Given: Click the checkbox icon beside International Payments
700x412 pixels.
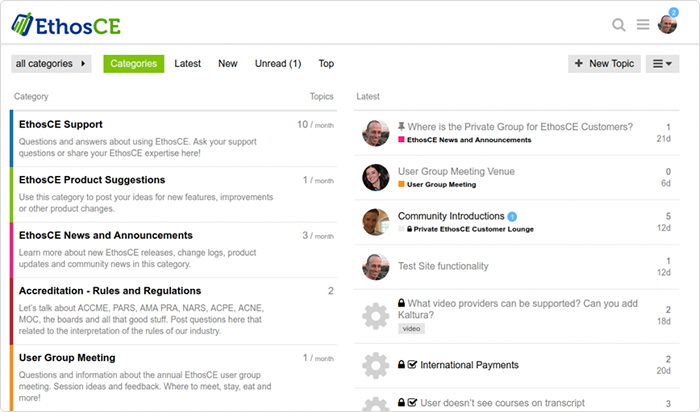Looking at the screenshot, I should [412, 365].
